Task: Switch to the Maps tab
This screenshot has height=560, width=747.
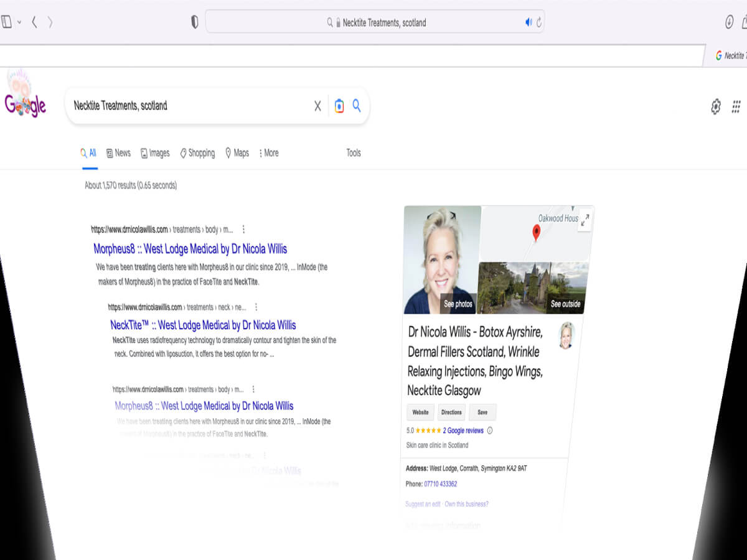Action: (x=237, y=152)
